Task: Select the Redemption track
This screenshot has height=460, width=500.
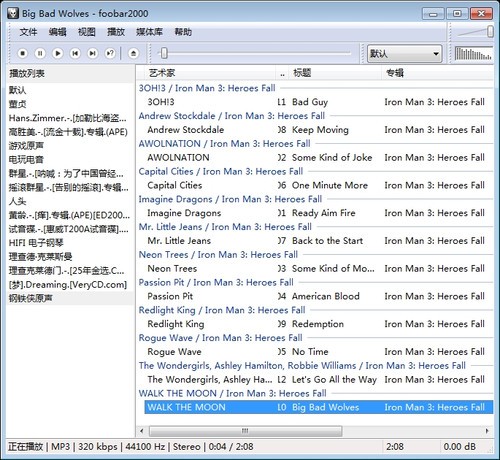Action: click(318, 324)
